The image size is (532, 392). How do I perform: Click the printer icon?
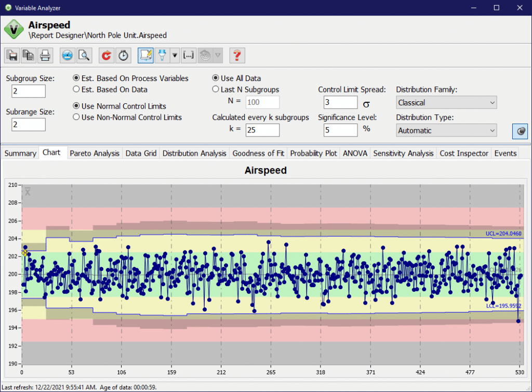[45, 55]
